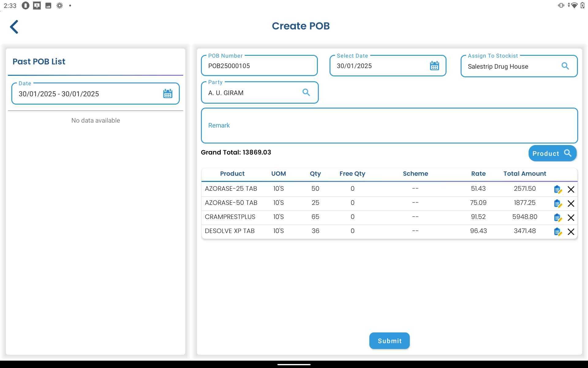Open Product search button
This screenshot has width=588, height=368.
[x=552, y=153]
